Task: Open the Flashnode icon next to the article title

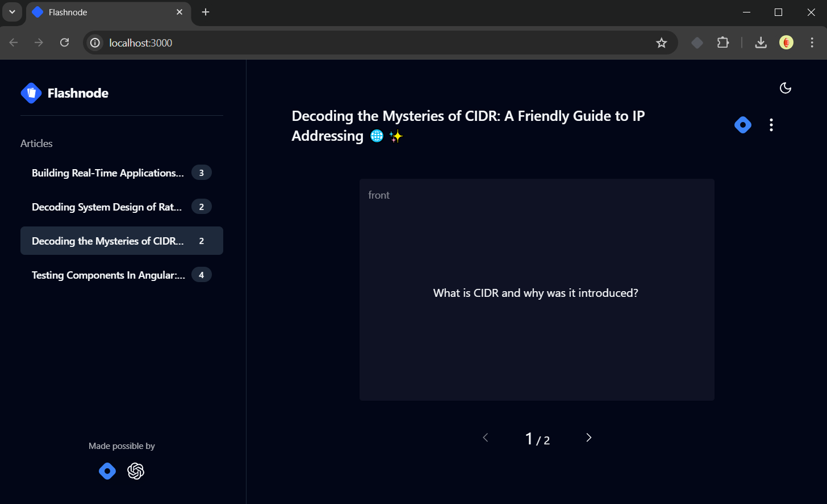Action: 742,125
